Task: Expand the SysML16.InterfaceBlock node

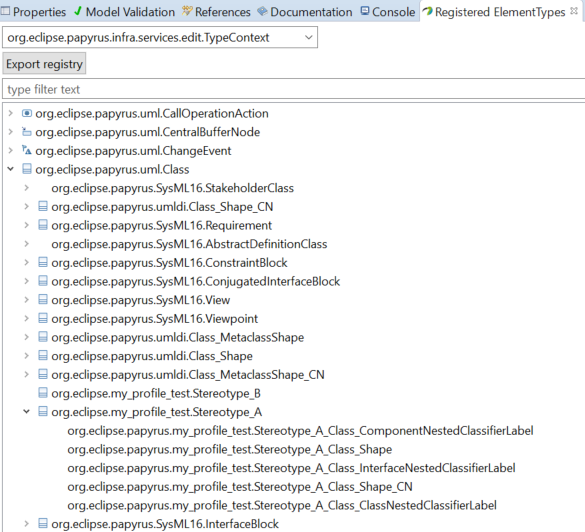Action: tap(26, 523)
